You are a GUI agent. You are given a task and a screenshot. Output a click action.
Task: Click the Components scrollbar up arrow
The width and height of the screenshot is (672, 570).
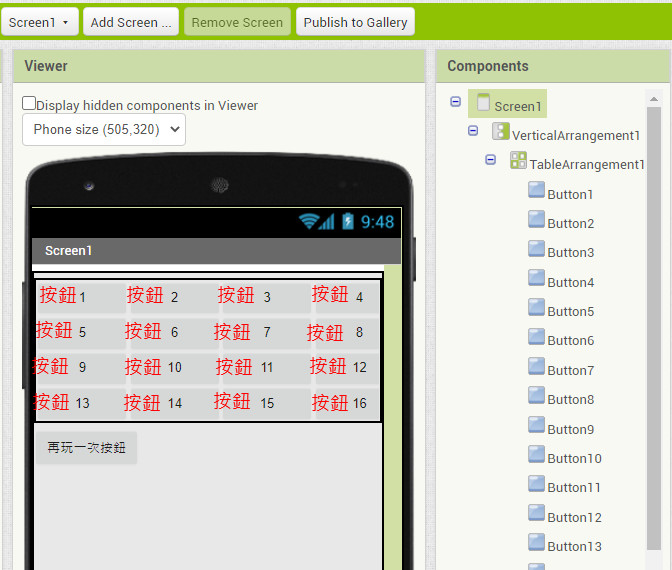tap(654, 99)
